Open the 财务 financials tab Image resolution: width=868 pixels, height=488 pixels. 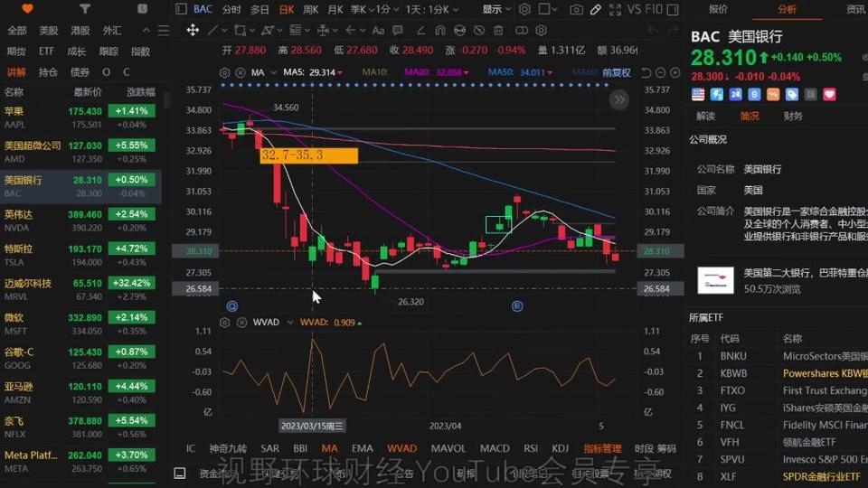(793, 117)
